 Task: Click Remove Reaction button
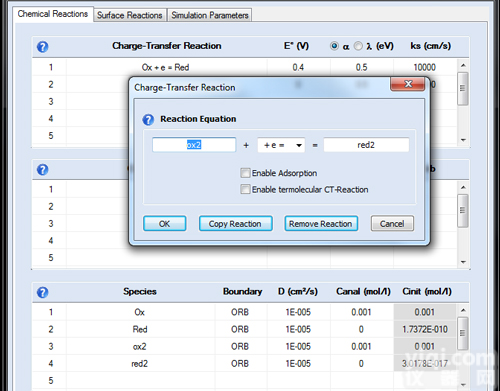tap(321, 224)
